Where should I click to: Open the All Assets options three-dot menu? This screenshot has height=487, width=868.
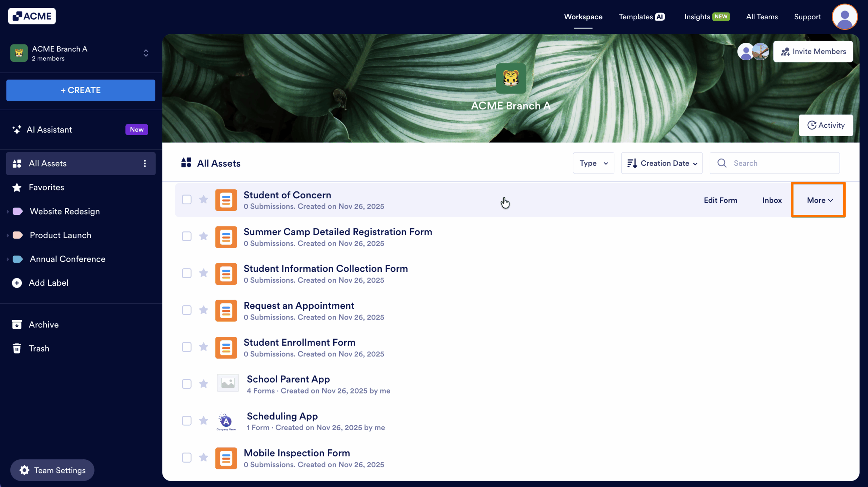tap(145, 163)
